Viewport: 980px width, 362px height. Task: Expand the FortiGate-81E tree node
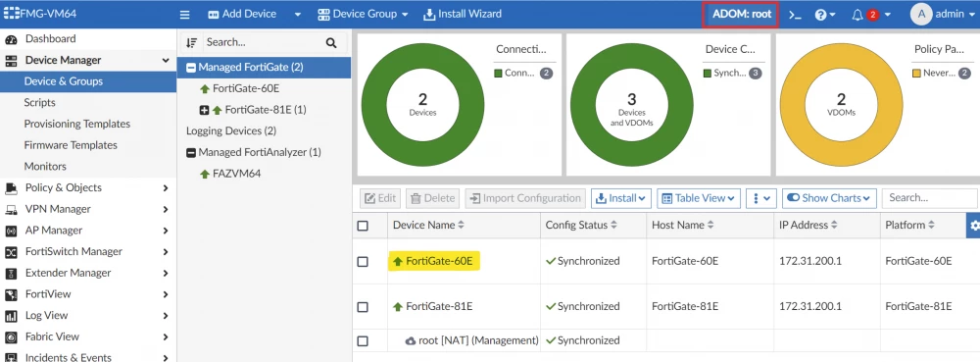coord(204,110)
